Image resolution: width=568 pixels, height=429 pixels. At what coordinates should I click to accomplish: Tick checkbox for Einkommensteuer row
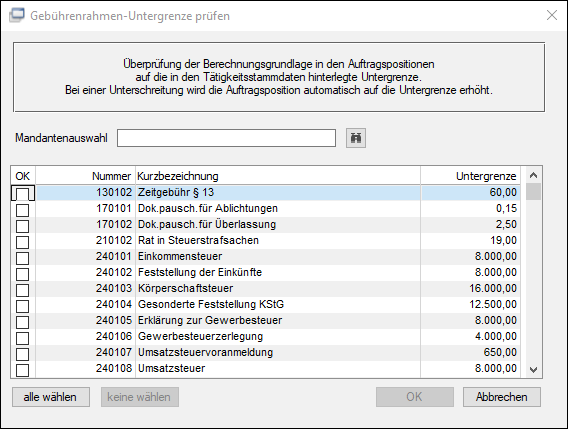(22, 258)
